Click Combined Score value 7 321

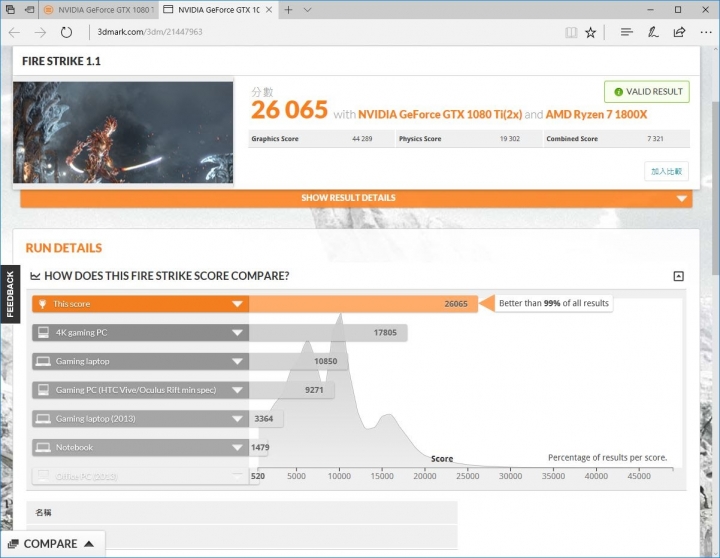[655, 139]
